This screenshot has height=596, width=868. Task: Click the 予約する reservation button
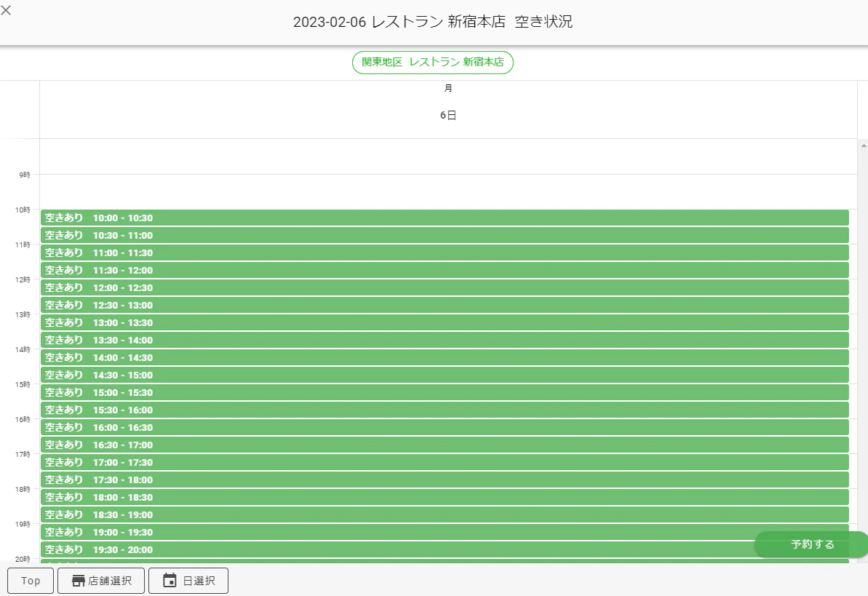[x=811, y=544]
